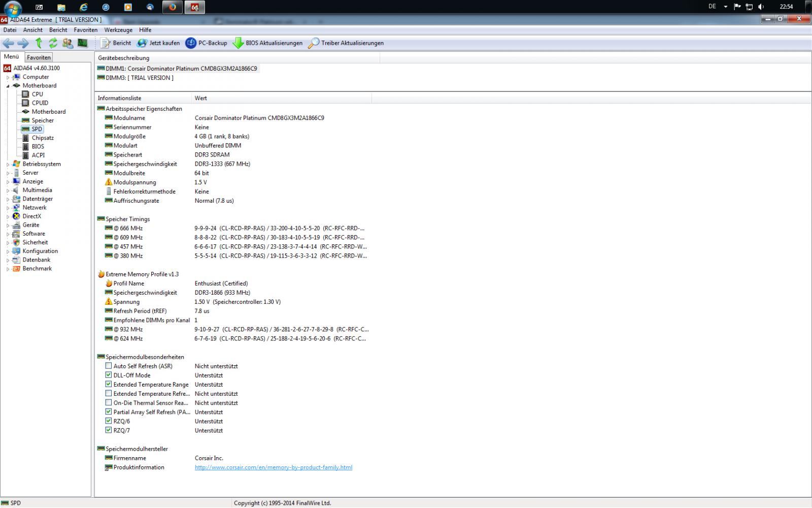Image resolution: width=812 pixels, height=508 pixels.
Task: Click Jetzt kaufen in the toolbar
Action: click(158, 43)
